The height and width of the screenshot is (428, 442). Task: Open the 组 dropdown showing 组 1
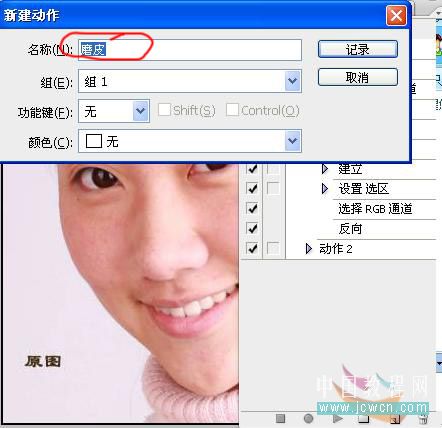190,81
